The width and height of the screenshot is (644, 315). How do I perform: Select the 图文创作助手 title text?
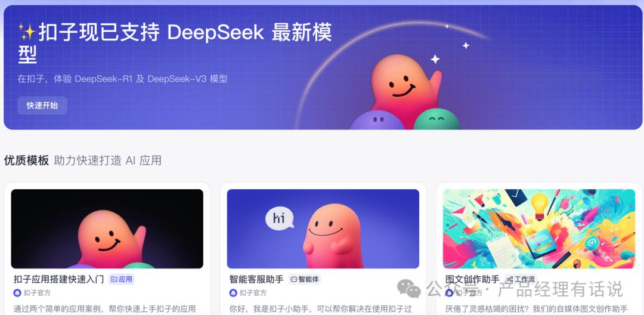472,280
